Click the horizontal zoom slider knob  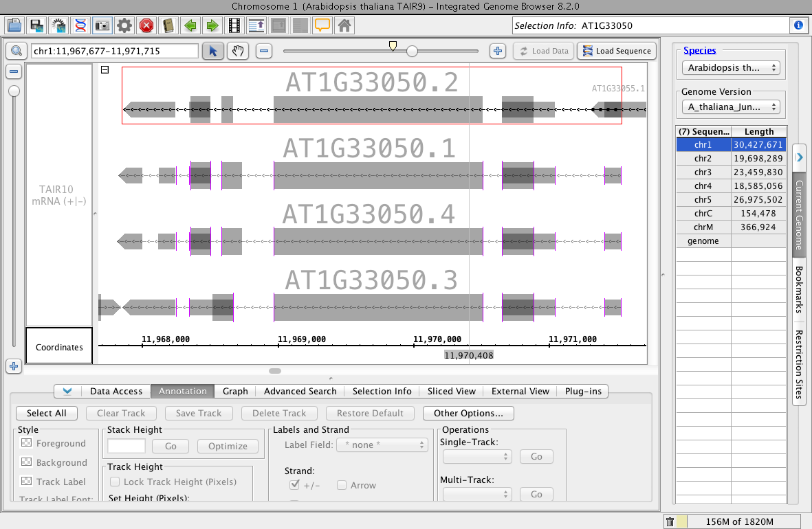412,51
